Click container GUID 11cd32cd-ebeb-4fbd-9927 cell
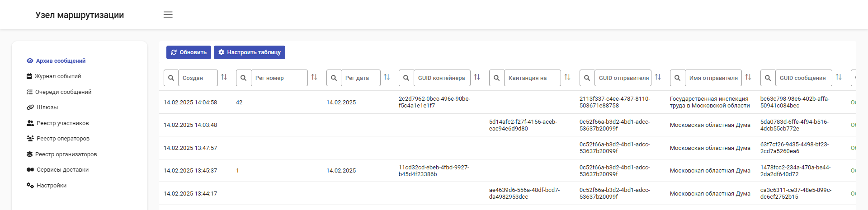 (x=434, y=171)
